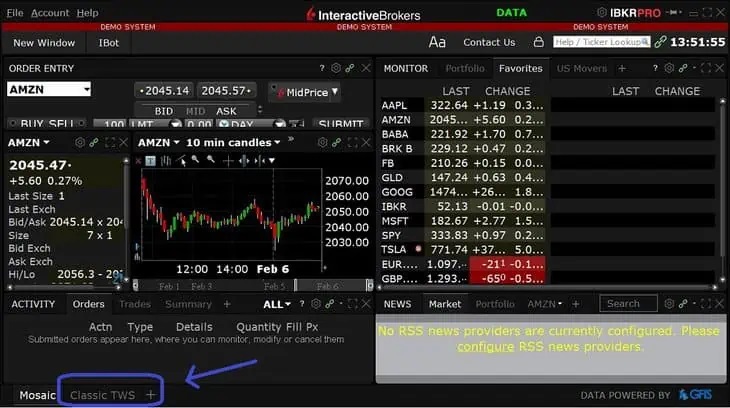Click the chart bar-type icon
Screen dimensions: 730x408
[x=166, y=161]
